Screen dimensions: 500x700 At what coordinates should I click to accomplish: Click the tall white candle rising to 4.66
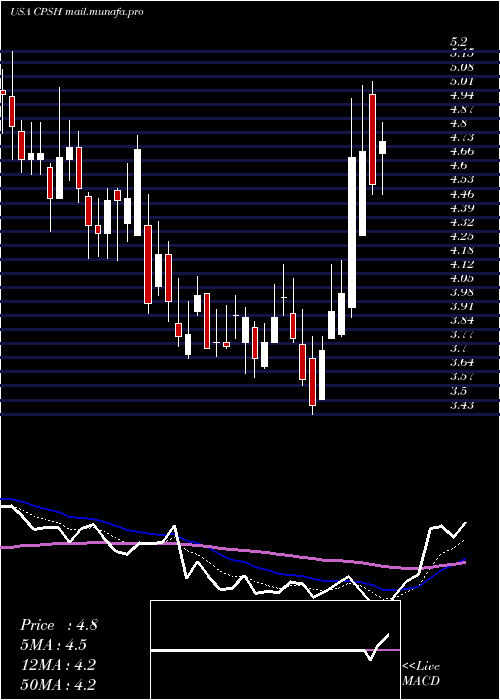click(x=352, y=232)
